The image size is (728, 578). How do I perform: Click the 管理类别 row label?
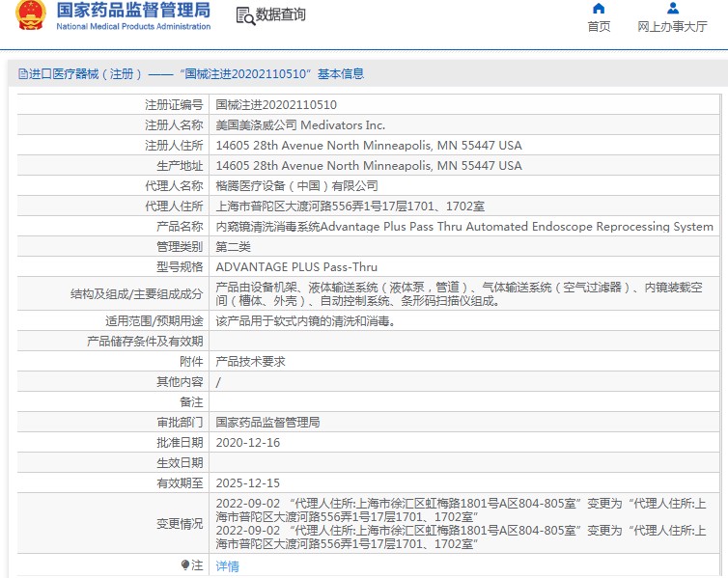point(180,247)
